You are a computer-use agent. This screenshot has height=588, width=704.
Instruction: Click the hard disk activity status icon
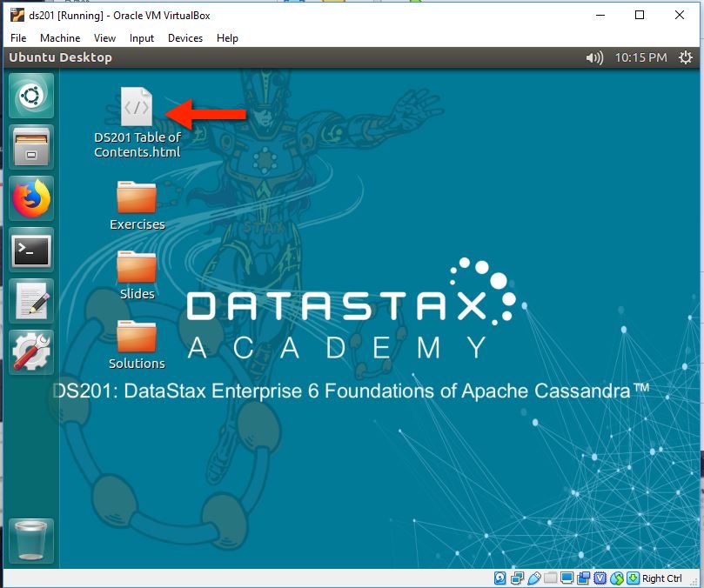500,578
